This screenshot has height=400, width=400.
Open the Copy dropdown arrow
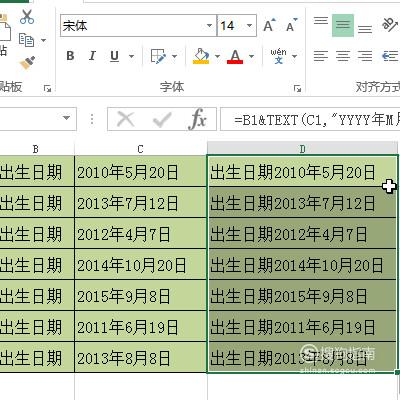[x=43, y=41]
